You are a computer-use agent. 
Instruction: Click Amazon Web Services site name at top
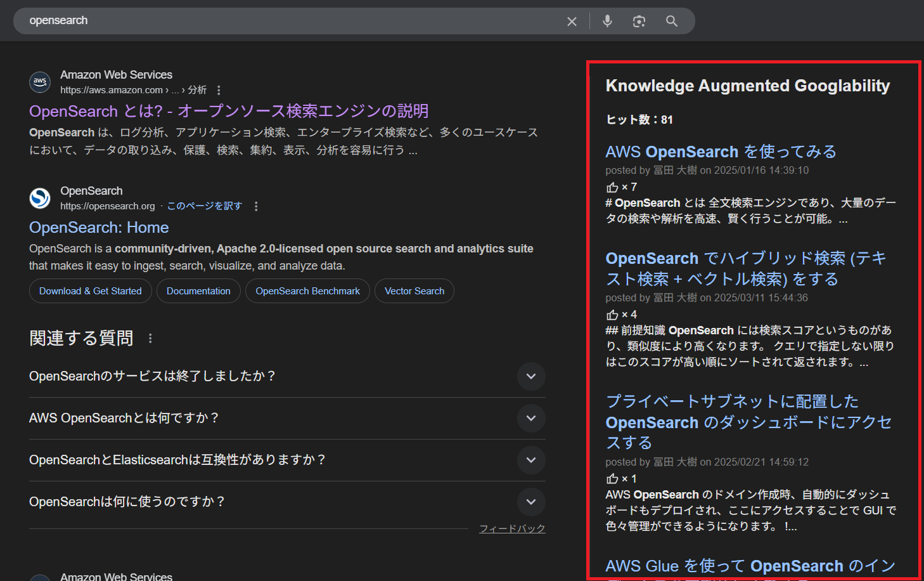pyautogui.click(x=116, y=75)
